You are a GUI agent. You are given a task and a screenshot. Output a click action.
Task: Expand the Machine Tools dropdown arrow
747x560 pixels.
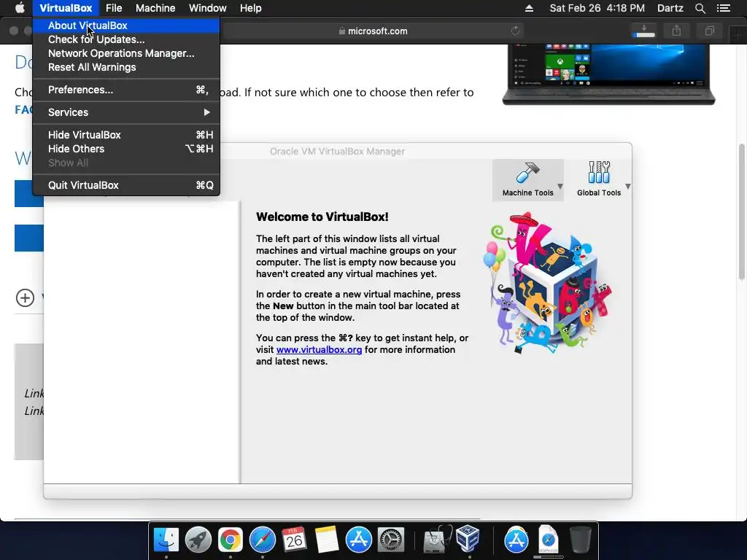(x=560, y=186)
